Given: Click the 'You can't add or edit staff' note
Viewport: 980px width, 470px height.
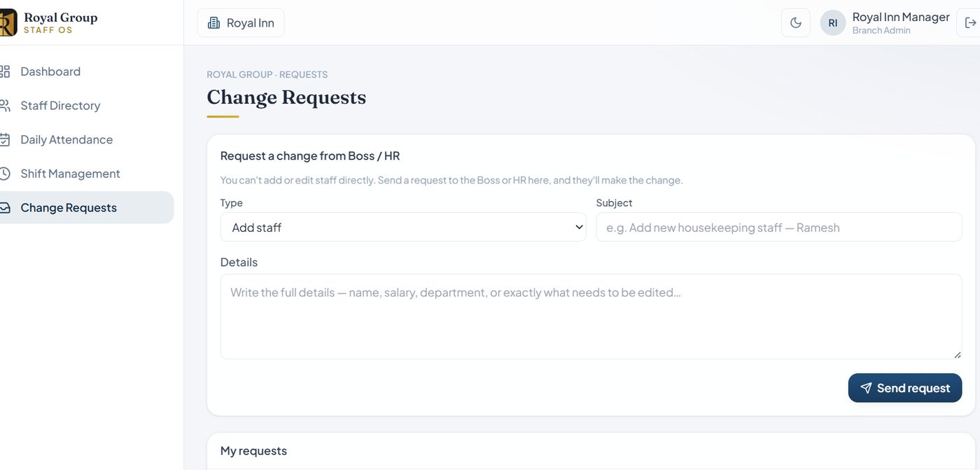Looking at the screenshot, I should [451, 180].
